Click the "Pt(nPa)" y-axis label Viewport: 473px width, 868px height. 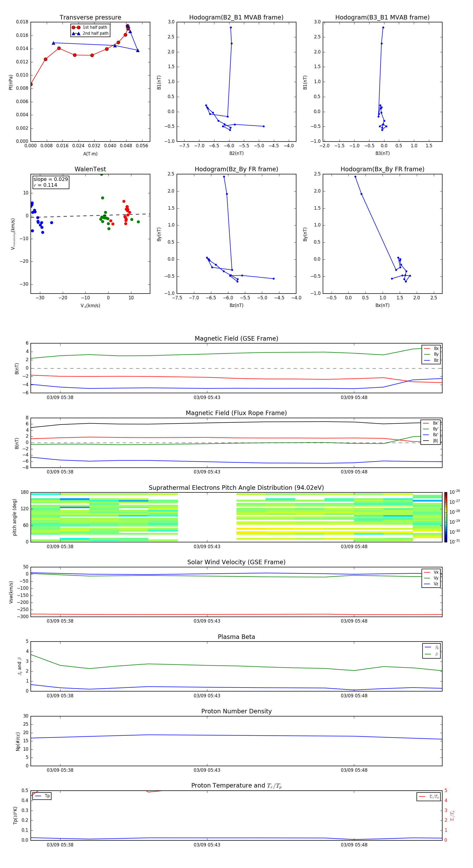tap(11, 82)
